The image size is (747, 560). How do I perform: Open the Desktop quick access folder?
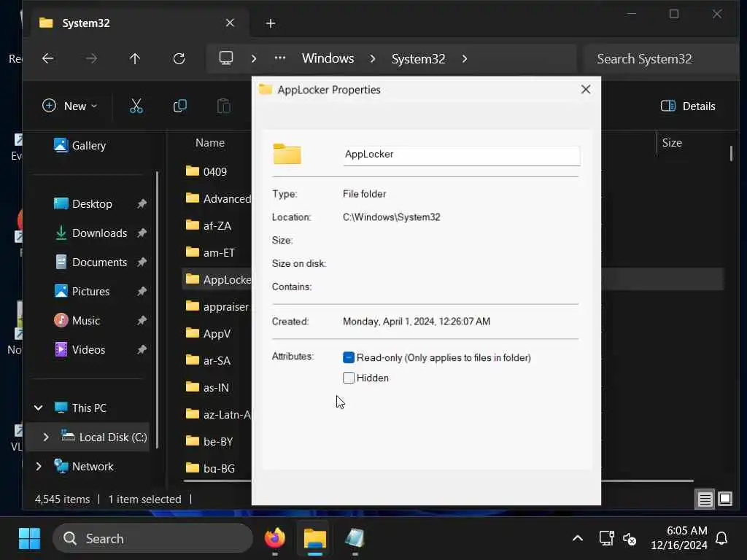[x=83, y=204]
